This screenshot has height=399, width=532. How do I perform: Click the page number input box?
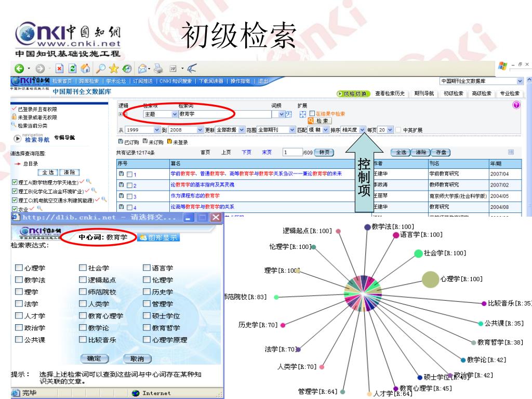pyautogui.click(x=292, y=152)
